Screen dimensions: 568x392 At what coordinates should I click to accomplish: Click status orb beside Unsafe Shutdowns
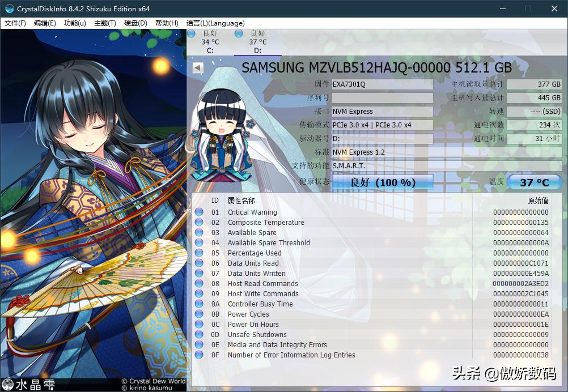coord(199,335)
